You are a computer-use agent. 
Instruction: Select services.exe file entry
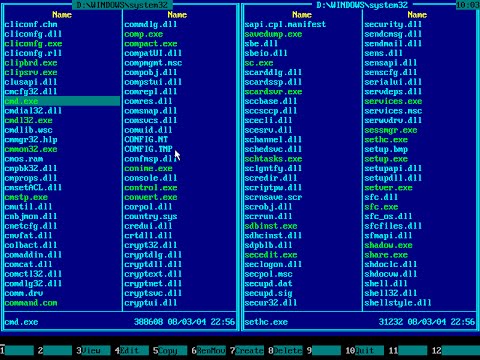pyautogui.click(x=393, y=101)
